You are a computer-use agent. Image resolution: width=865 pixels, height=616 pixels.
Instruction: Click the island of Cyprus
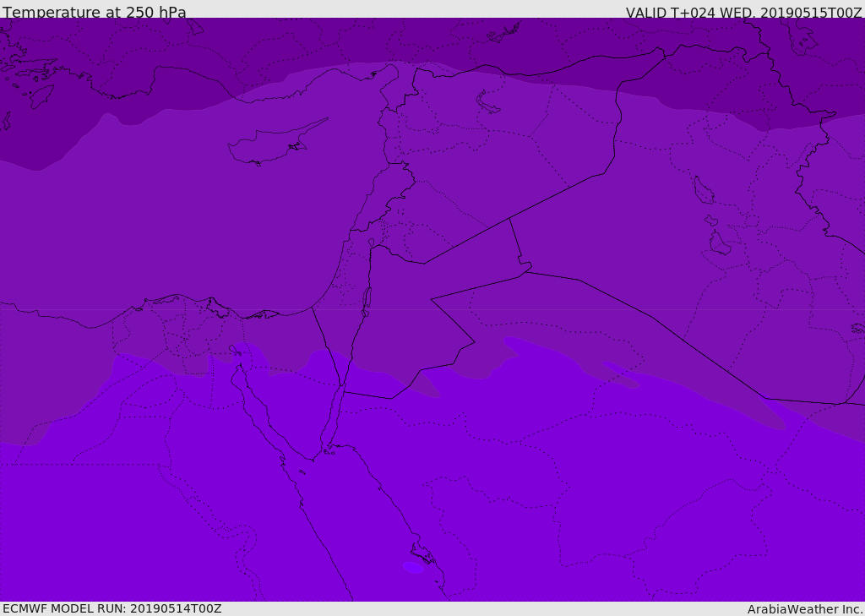coord(272,144)
